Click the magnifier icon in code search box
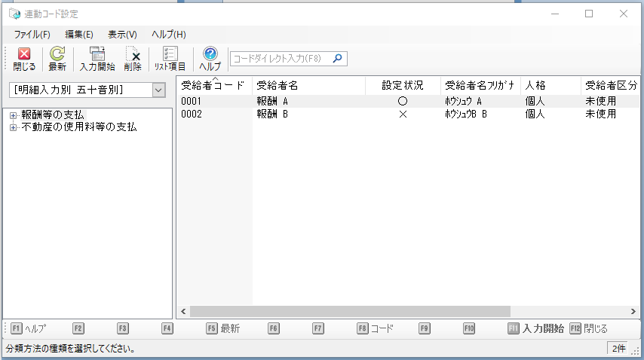The image size is (644, 360). coord(337,58)
